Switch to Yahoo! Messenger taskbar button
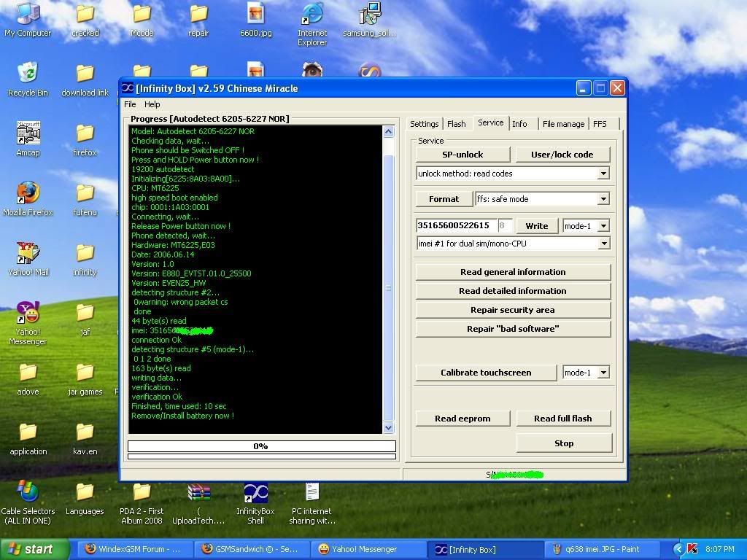This screenshot has height=560, width=747. pos(368,550)
